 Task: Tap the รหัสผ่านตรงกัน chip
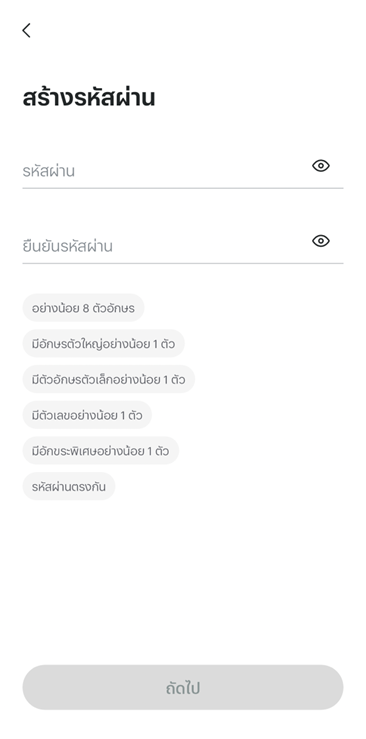[69, 486]
